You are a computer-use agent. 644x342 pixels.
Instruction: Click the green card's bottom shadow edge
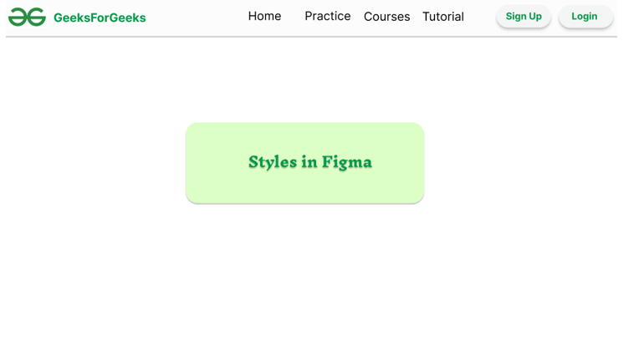[304, 202]
